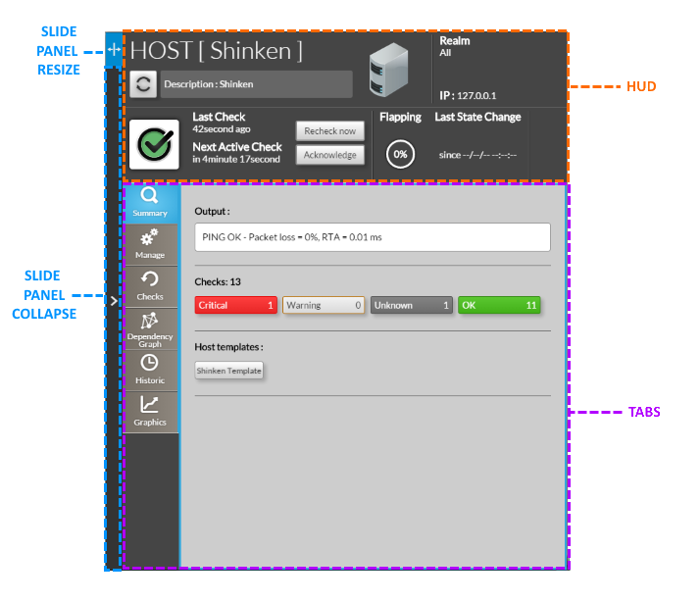Screen dimensions: 700x602
Task: Filter checks by gray Unknown badge
Action: coord(411,305)
